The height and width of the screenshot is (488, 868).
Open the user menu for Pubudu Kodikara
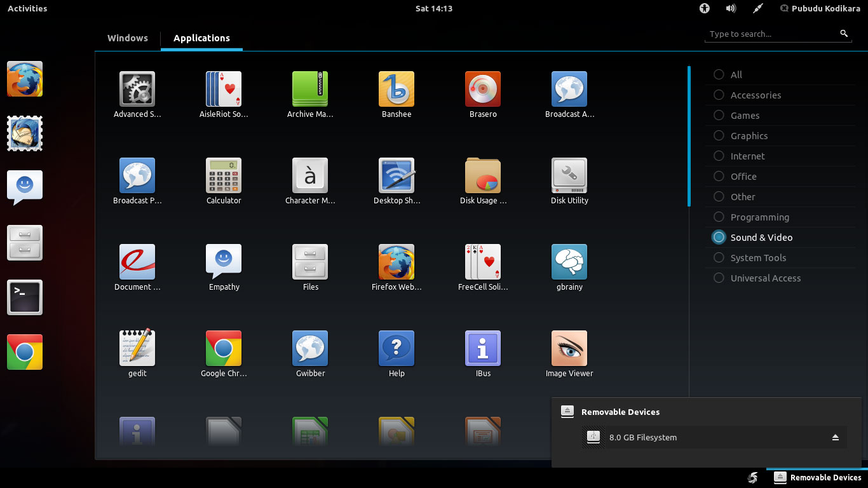pos(820,8)
